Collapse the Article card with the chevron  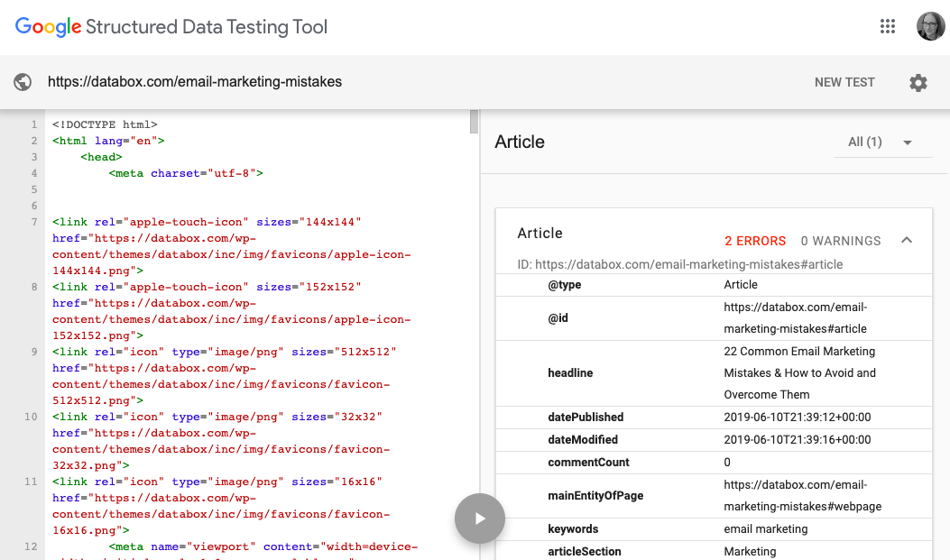click(x=907, y=241)
